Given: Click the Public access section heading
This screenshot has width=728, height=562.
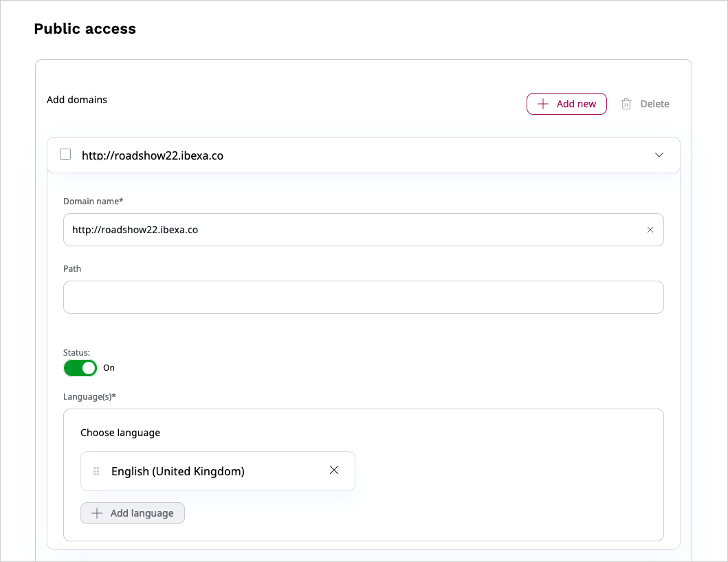Looking at the screenshot, I should click(x=85, y=29).
